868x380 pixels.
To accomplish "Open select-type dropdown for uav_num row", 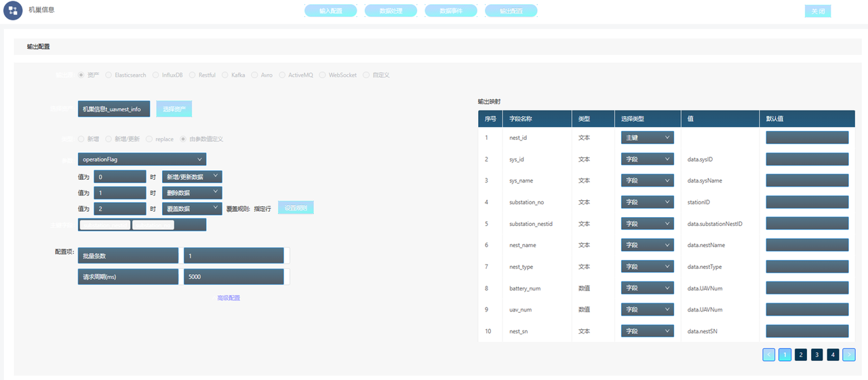I will click(648, 309).
